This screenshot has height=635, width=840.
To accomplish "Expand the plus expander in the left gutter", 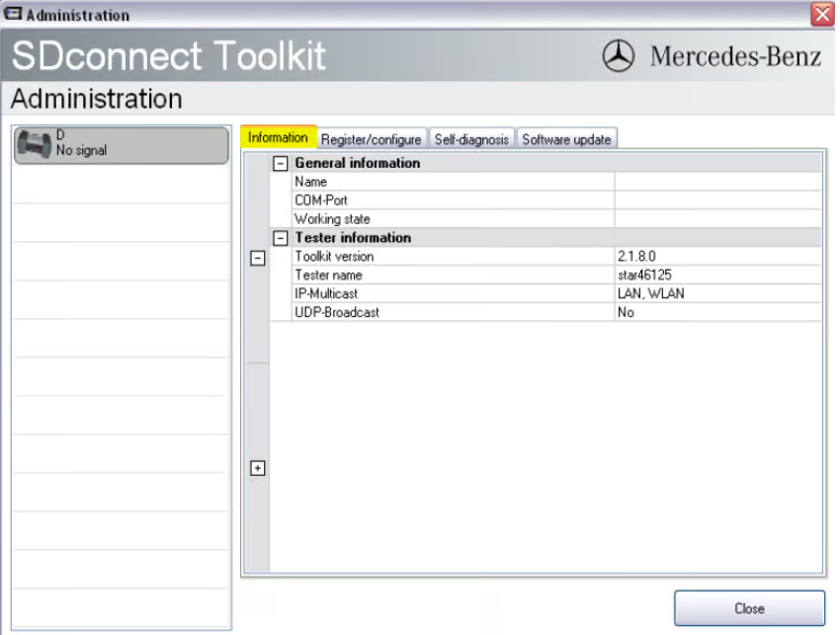I will pyautogui.click(x=258, y=468).
